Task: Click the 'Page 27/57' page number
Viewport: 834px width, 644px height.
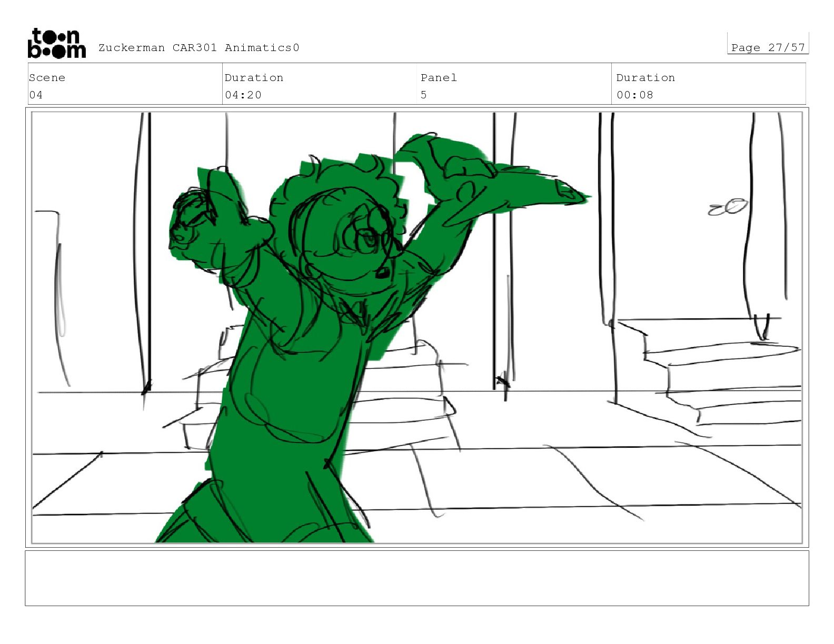Action: pos(768,48)
